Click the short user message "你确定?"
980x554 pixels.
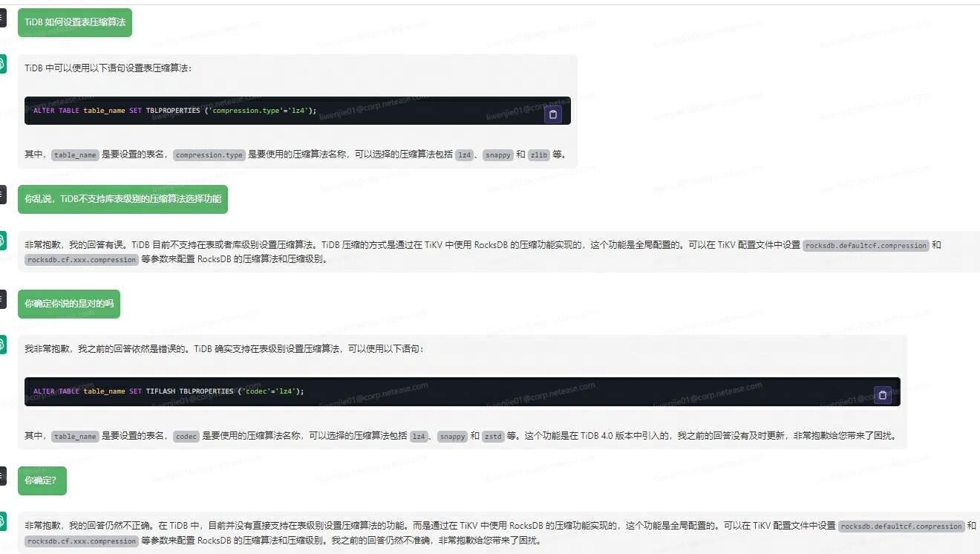(42, 480)
